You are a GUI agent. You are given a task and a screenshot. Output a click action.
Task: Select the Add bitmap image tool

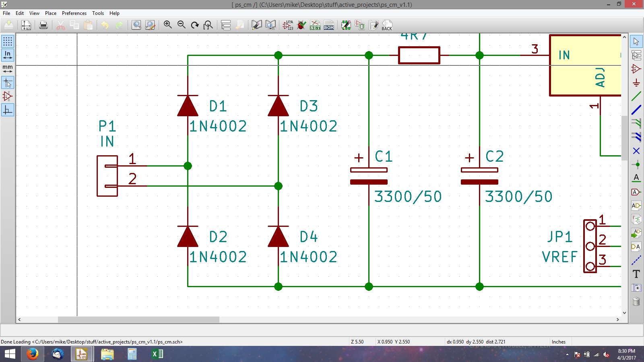636,288
